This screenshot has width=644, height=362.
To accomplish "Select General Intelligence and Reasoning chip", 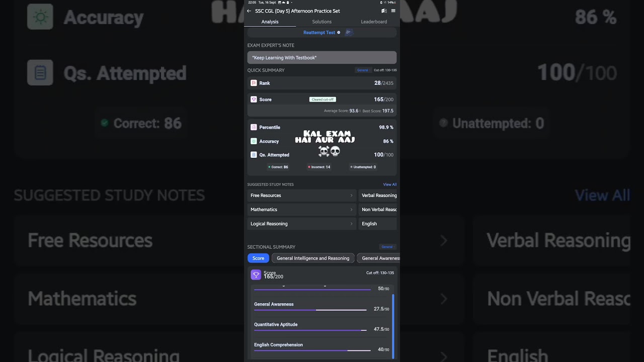I will click(x=312, y=258).
